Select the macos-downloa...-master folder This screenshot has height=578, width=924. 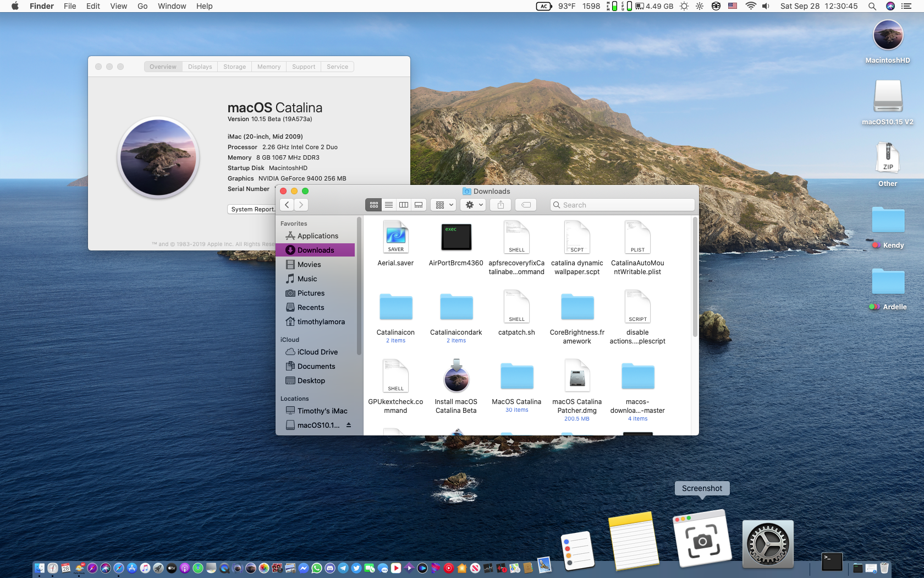coord(637,376)
